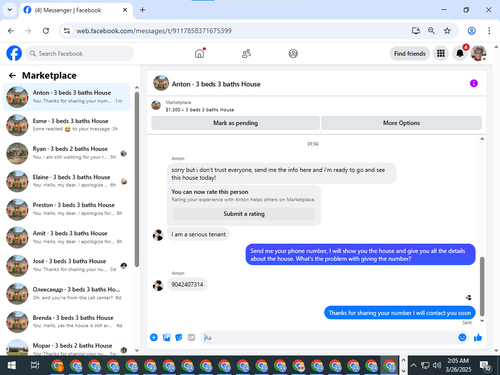Click conversation scroll up arrow
Viewport: 500px width, 375px height.
pyautogui.click(x=482, y=139)
